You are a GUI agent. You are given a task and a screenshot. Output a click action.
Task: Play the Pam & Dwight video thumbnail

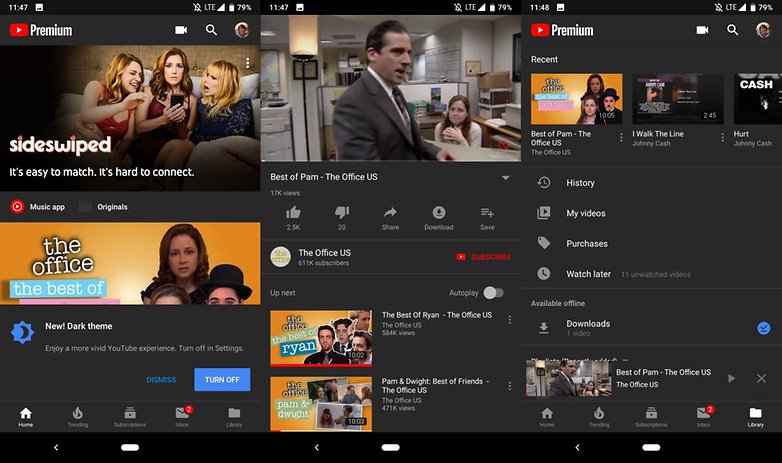[x=321, y=404]
